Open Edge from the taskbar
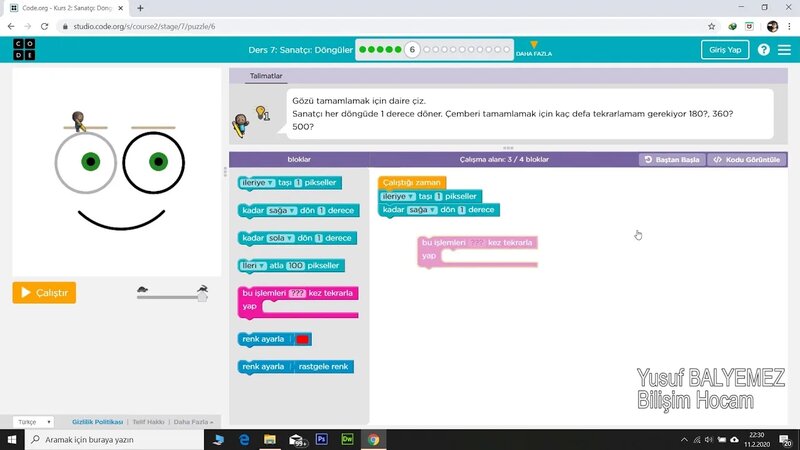Screen dimensions: 800x450 [244, 439]
